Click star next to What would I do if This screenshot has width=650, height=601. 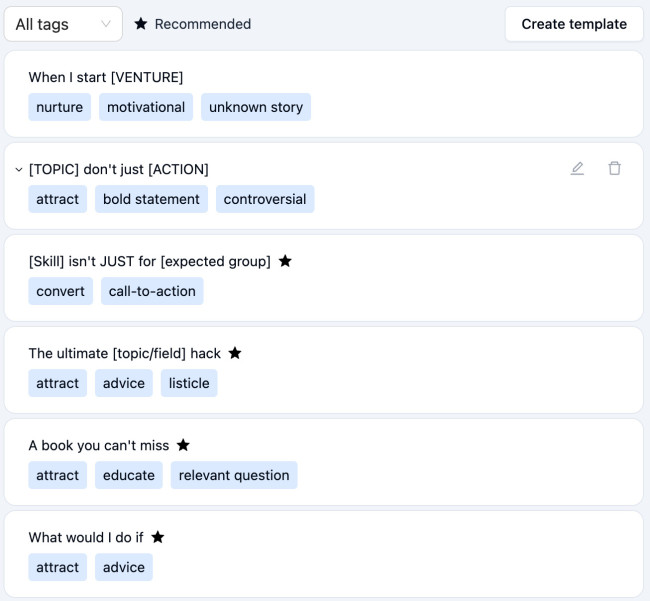(x=157, y=537)
